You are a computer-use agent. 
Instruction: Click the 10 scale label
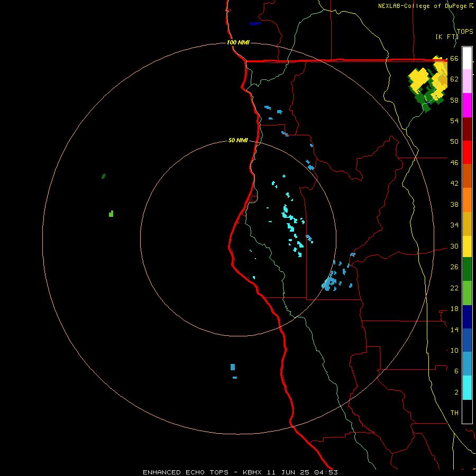454,351
